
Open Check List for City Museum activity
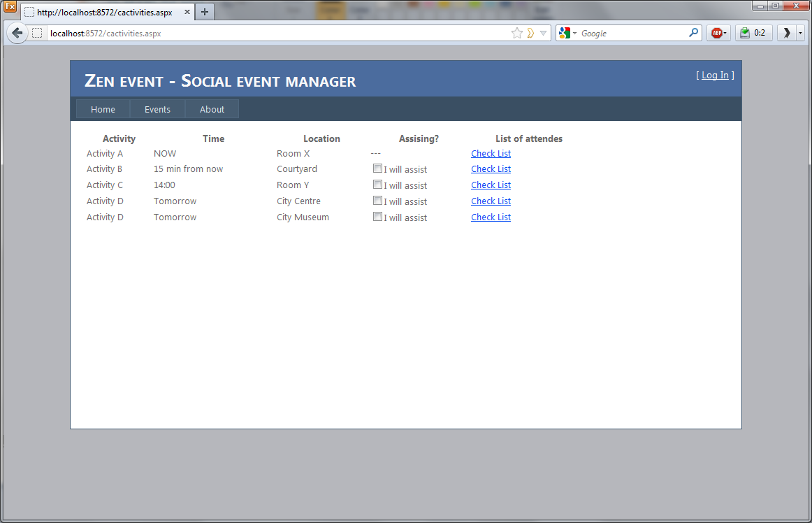point(491,217)
